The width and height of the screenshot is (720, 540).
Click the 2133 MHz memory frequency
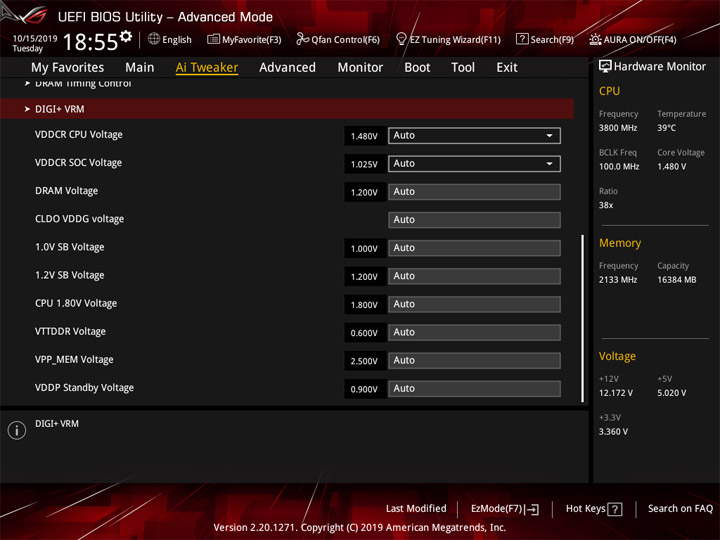click(x=618, y=280)
